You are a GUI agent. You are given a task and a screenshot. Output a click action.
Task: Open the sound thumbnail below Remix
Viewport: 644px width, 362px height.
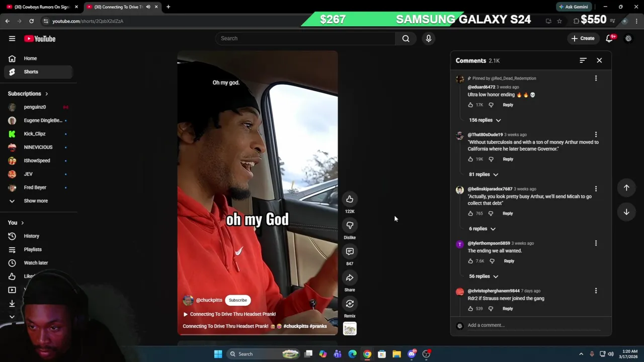coord(350,329)
